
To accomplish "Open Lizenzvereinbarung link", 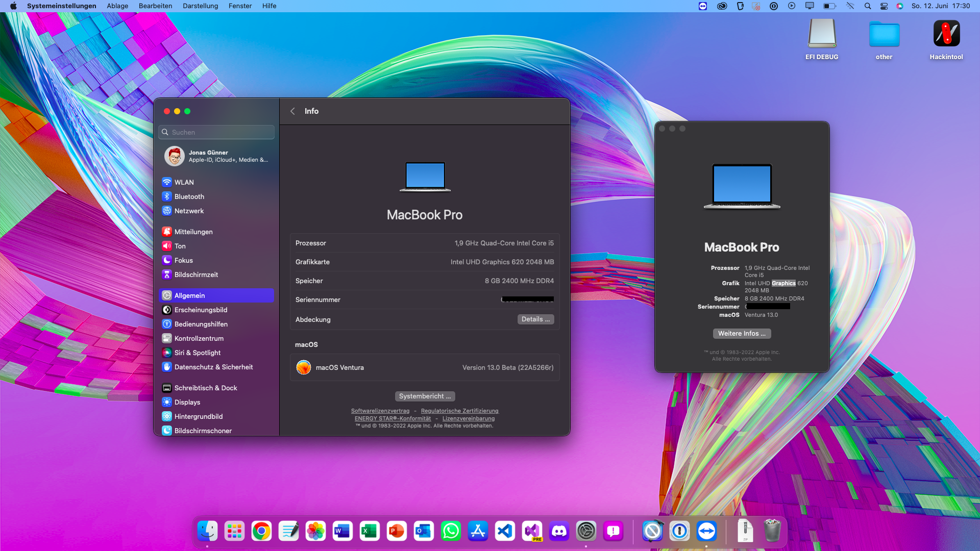I will (469, 418).
